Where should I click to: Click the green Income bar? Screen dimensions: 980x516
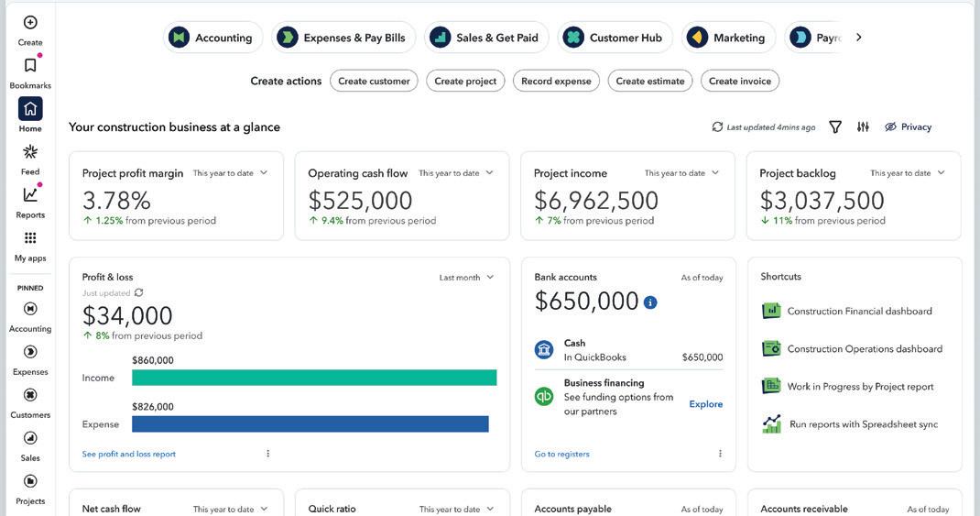[x=314, y=378]
